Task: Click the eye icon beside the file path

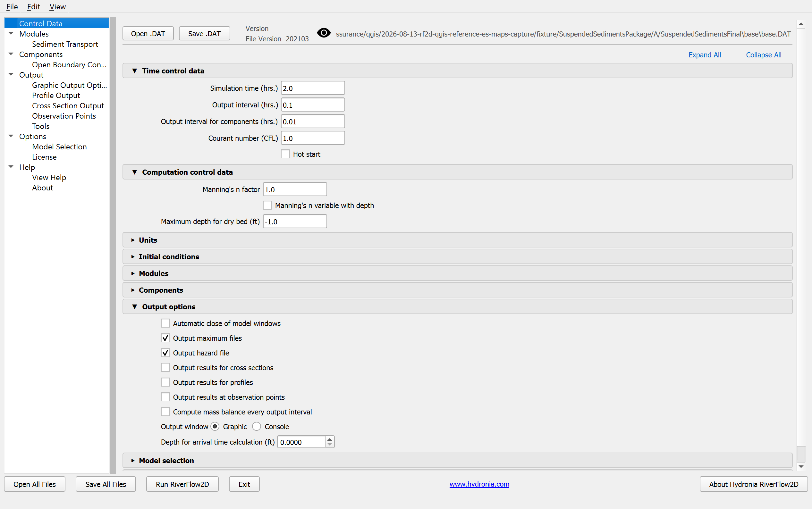Action: [324, 33]
